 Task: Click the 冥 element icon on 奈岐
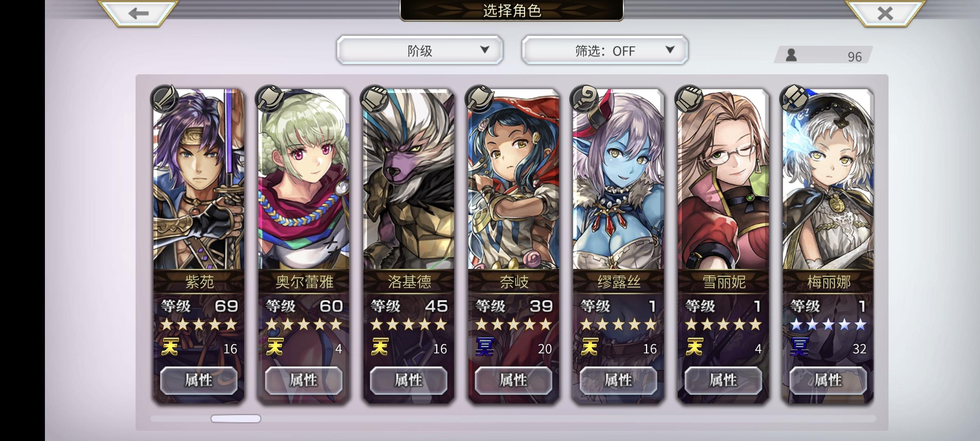[x=485, y=347]
